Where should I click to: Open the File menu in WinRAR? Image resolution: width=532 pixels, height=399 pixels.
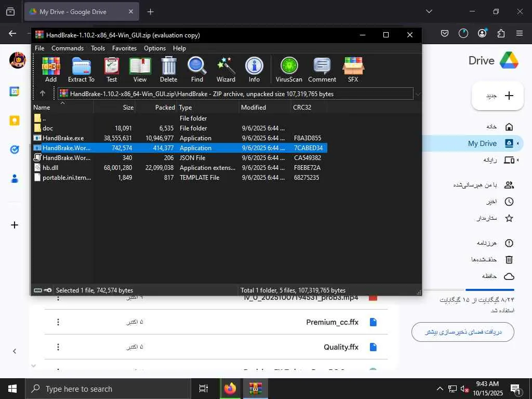39,48
